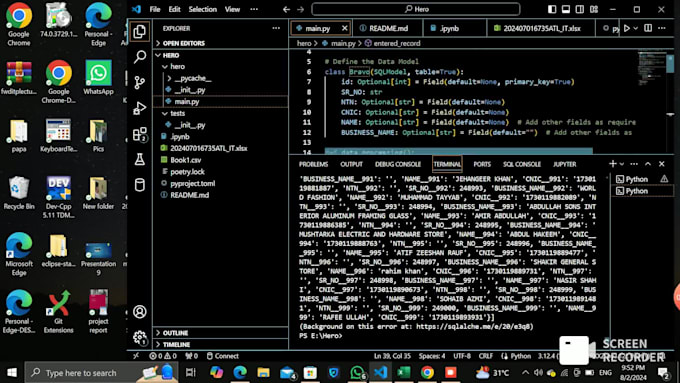
Task: Close the terminal panel
Action: (662, 164)
